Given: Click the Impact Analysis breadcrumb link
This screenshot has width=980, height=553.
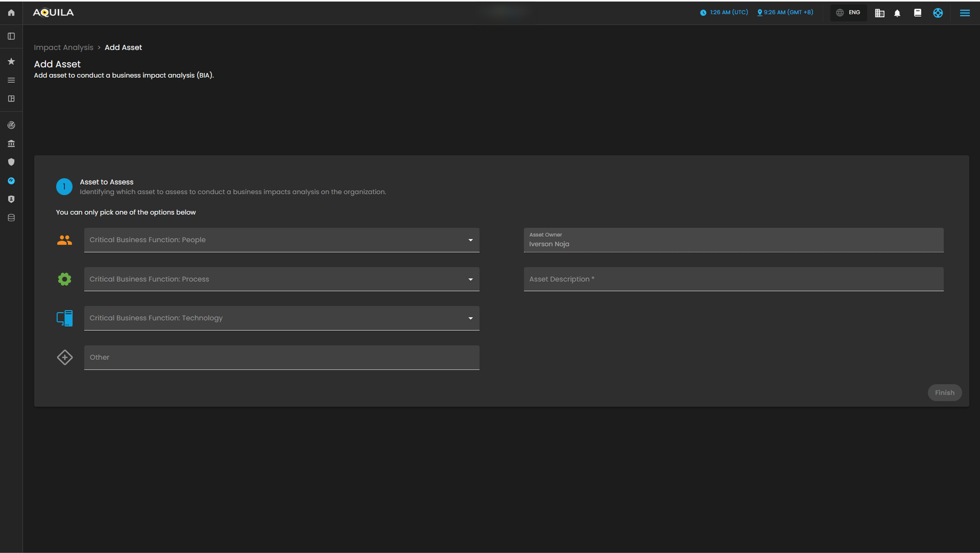Looking at the screenshot, I should click(x=63, y=48).
